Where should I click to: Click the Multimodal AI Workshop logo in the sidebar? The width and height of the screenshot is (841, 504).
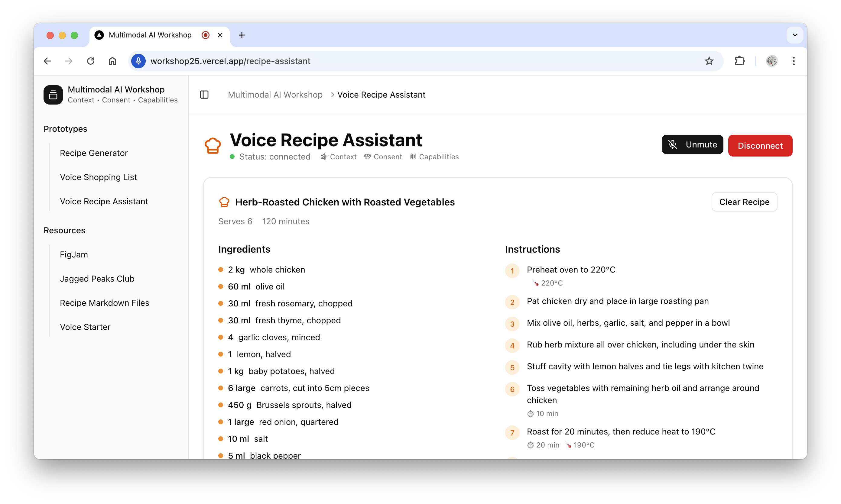[x=53, y=94]
